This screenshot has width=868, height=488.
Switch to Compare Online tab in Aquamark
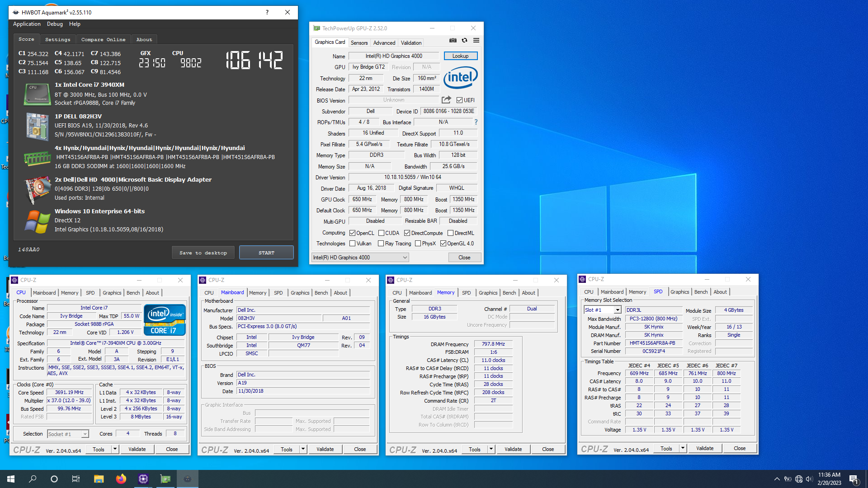click(x=103, y=40)
